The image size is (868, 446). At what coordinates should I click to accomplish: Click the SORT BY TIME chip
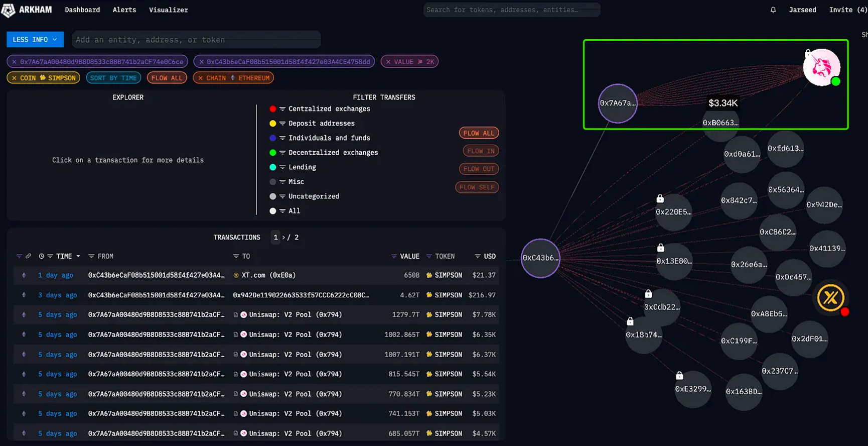113,78
